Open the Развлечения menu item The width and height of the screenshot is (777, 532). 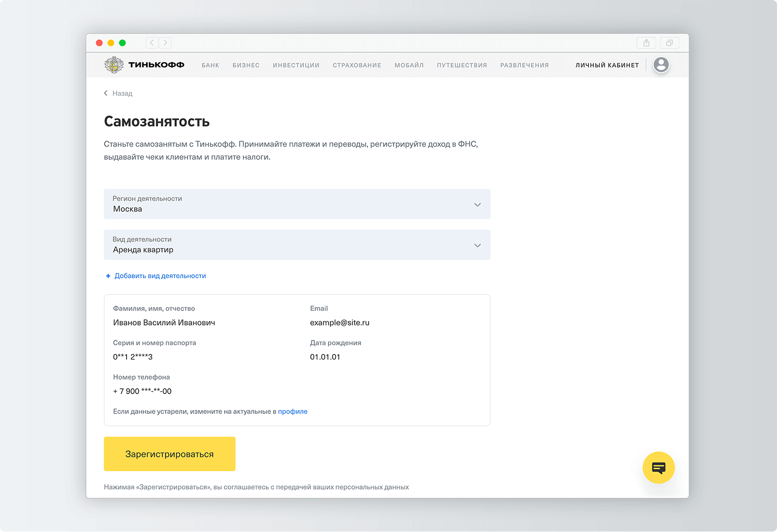click(525, 65)
